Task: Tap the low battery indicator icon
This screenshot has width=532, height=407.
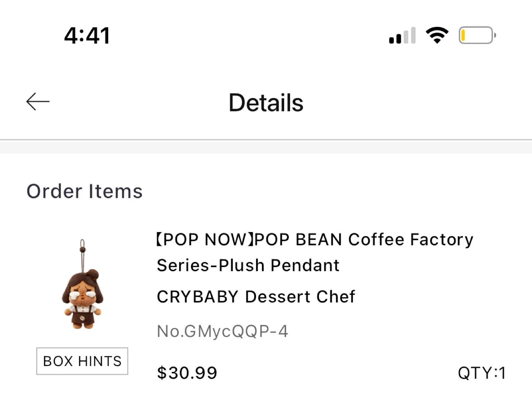Action: coord(477,35)
